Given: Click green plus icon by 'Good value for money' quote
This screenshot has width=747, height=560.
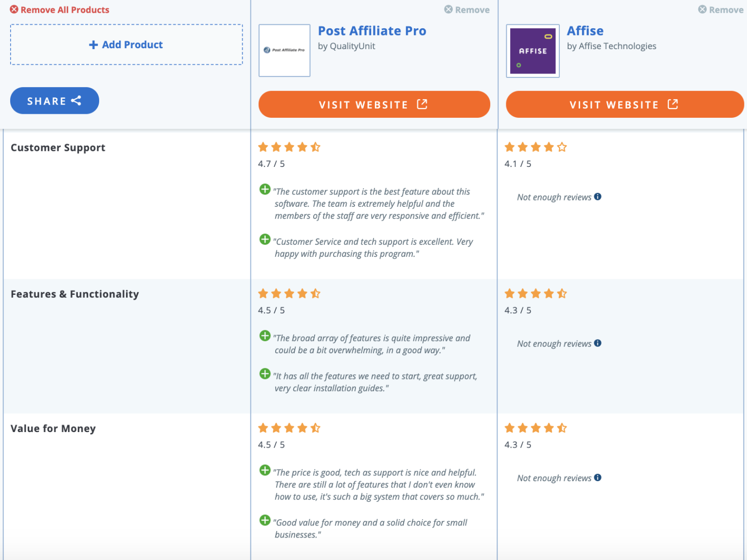Looking at the screenshot, I should coord(265,520).
